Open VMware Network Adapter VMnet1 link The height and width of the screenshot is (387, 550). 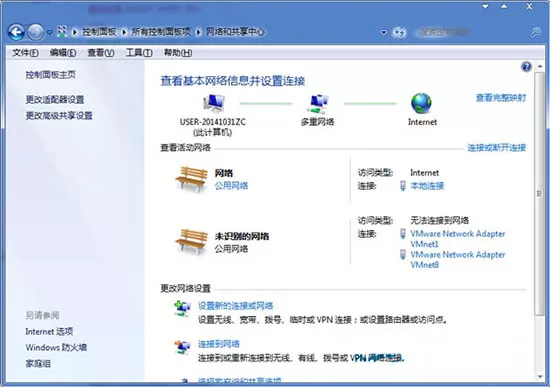pyautogui.click(x=458, y=239)
